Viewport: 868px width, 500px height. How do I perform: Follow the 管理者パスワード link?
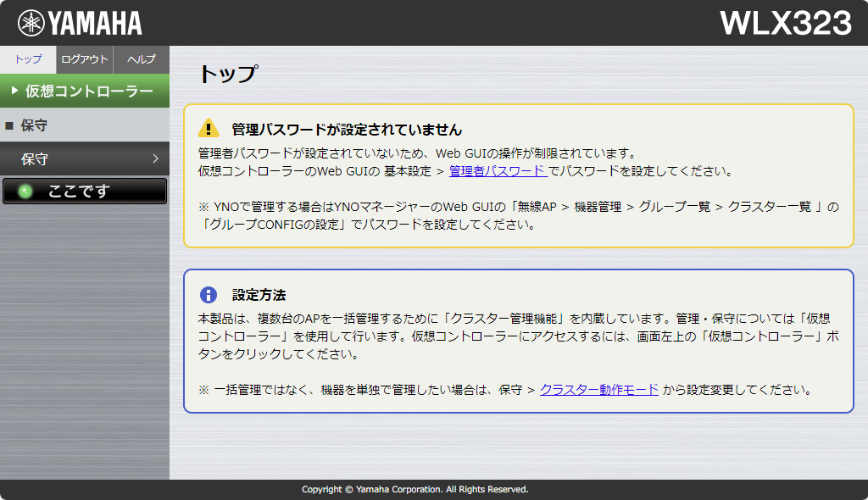pyautogui.click(x=497, y=170)
